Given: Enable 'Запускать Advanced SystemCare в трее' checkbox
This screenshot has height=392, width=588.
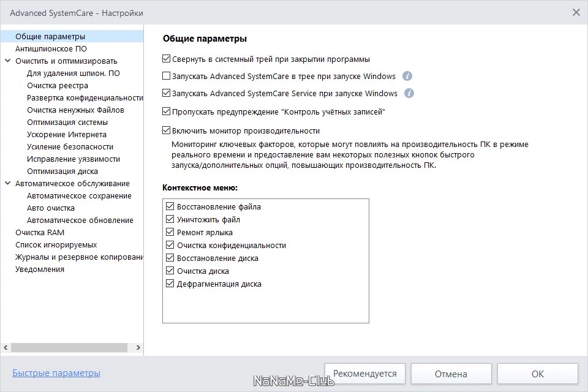Looking at the screenshot, I should click(166, 76).
